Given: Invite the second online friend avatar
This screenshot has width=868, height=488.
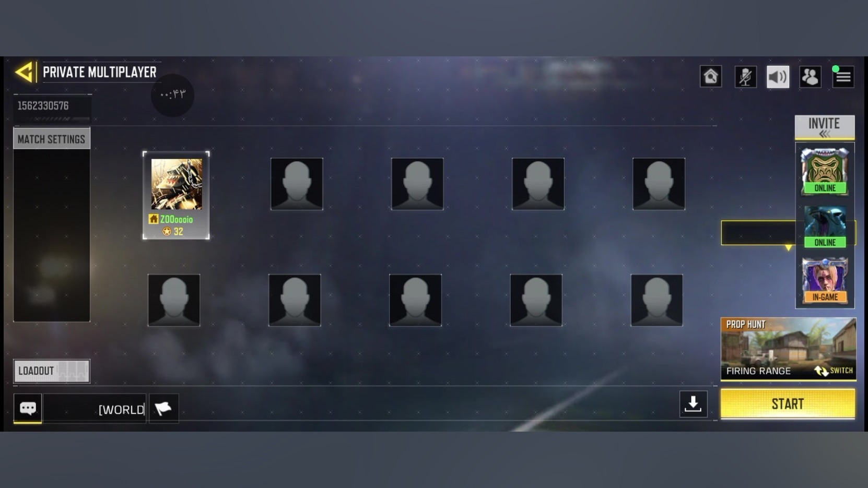Looking at the screenshot, I should [825, 227].
